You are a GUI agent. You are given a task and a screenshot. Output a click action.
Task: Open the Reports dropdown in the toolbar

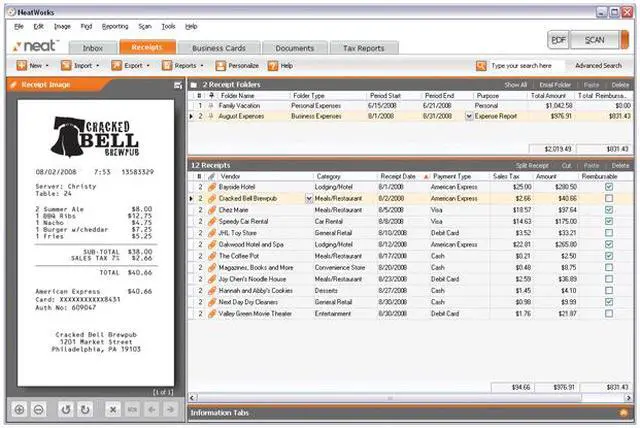183,66
